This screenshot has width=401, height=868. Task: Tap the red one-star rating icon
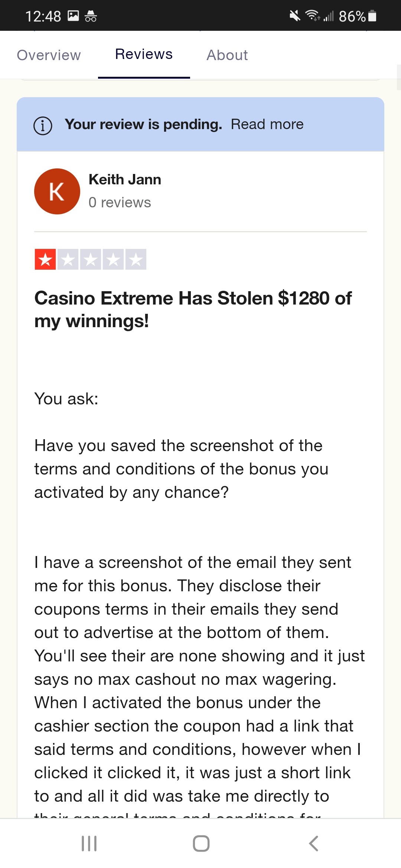45,259
